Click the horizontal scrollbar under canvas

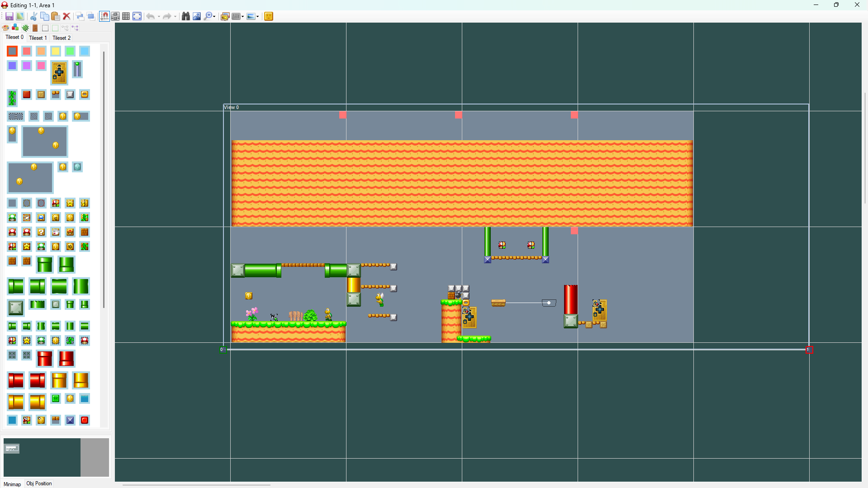197,485
